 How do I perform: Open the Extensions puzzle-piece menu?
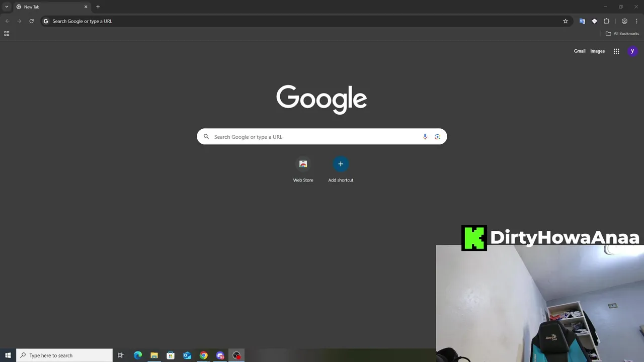click(x=606, y=21)
